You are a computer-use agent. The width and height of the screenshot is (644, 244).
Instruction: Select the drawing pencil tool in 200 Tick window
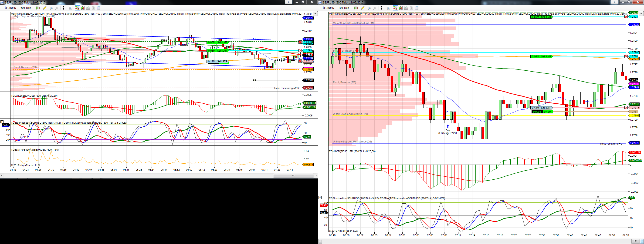(363, 8)
